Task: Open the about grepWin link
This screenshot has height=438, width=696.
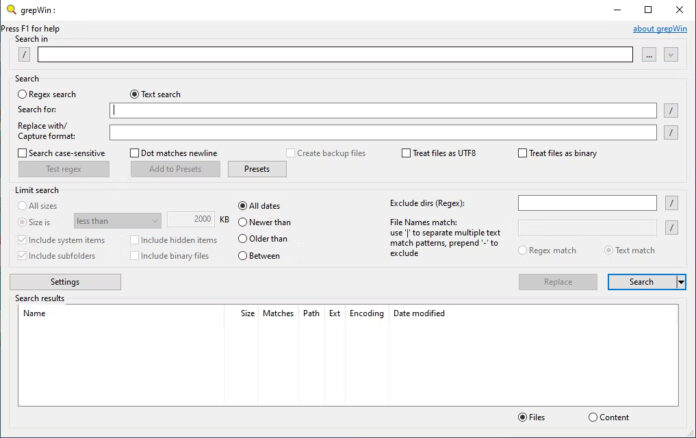Action: pos(659,29)
